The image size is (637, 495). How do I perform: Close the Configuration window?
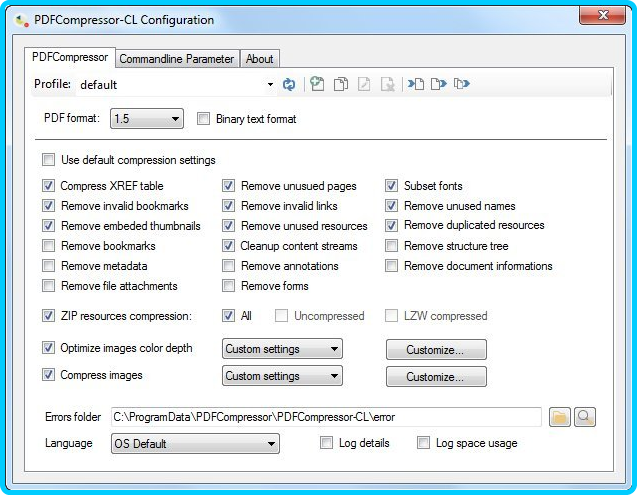coord(602,15)
